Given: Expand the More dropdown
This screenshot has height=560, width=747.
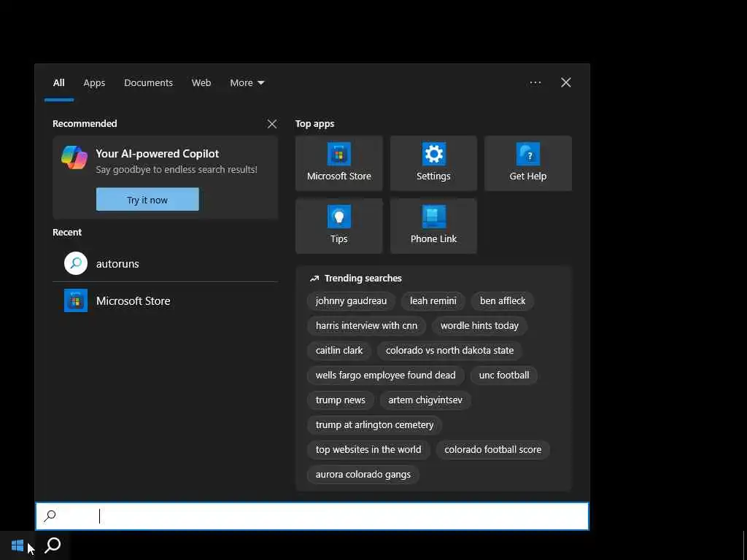Looking at the screenshot, I should [247, 83].
